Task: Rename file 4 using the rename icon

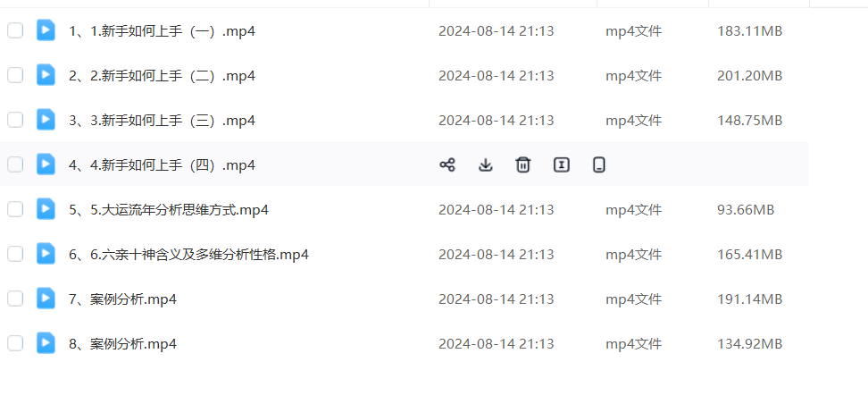Action: (x=562, y=164)
